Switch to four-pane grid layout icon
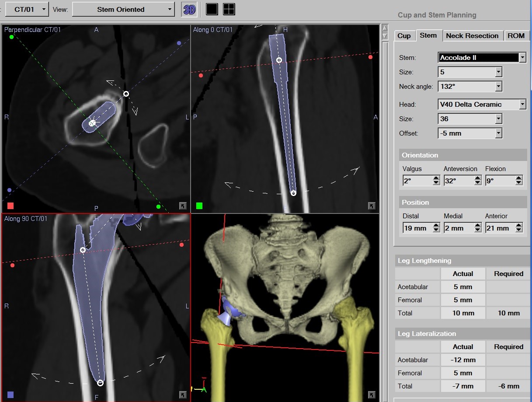This screenshot has width=532, height=402. click(229, 9)
